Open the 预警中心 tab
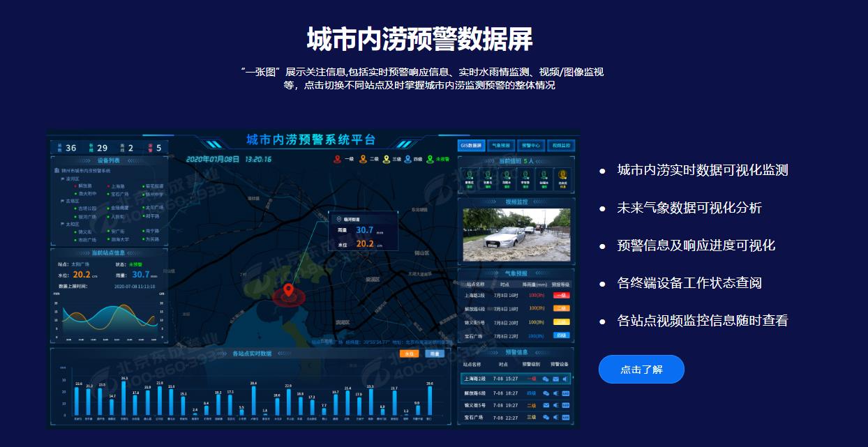Viewport: 868px width, 447px height. [531, 146]
